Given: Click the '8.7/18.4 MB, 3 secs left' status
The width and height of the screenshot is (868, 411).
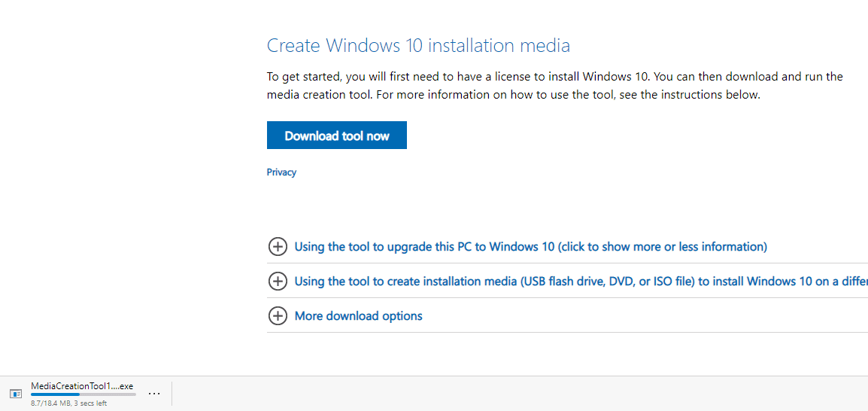Looking at the screenshot, I should tap(68, 403).
